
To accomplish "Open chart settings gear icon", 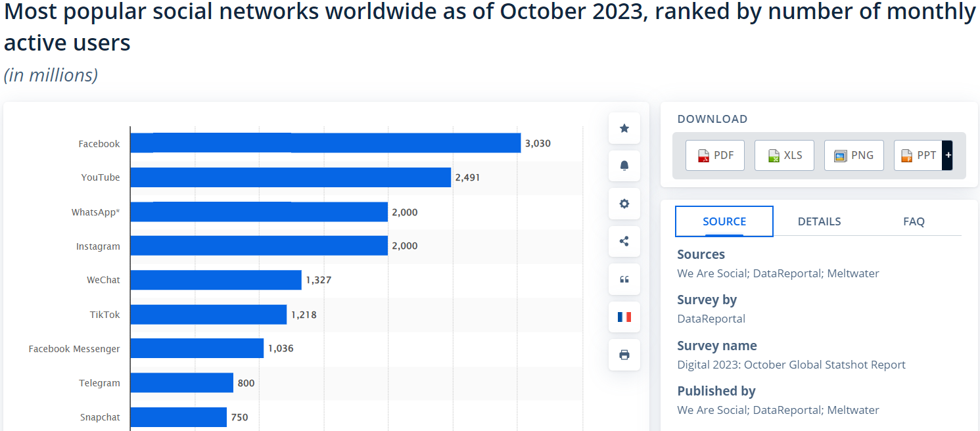I will [624, 204].
